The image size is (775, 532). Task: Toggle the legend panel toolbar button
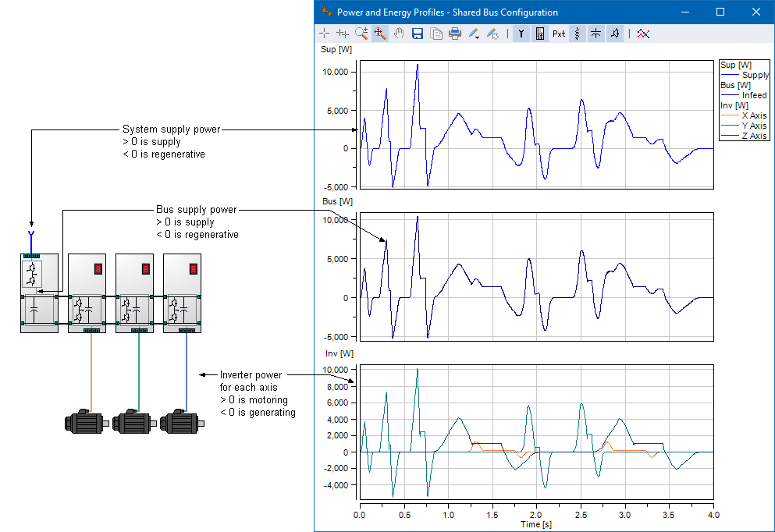[x=539, y=34]
